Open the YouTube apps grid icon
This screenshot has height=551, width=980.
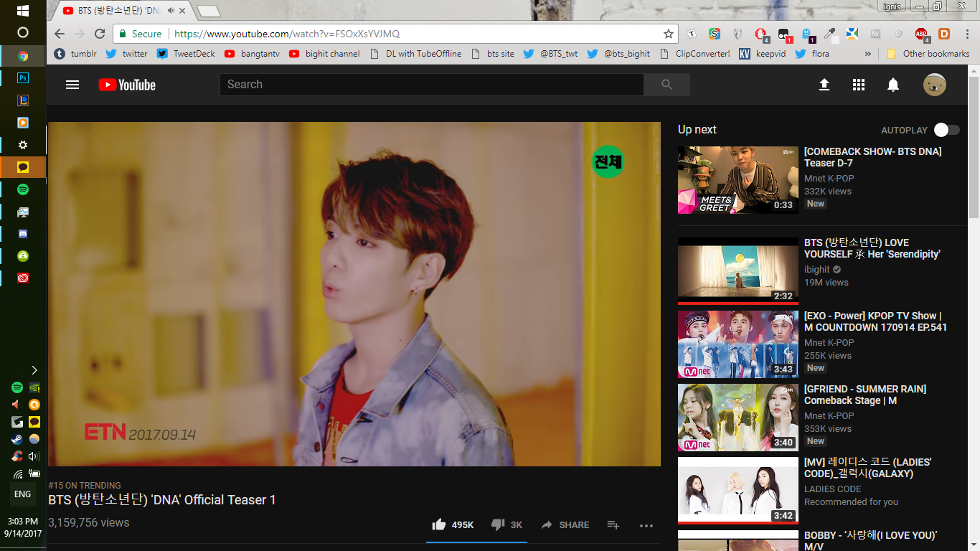[x=858, y=85]
